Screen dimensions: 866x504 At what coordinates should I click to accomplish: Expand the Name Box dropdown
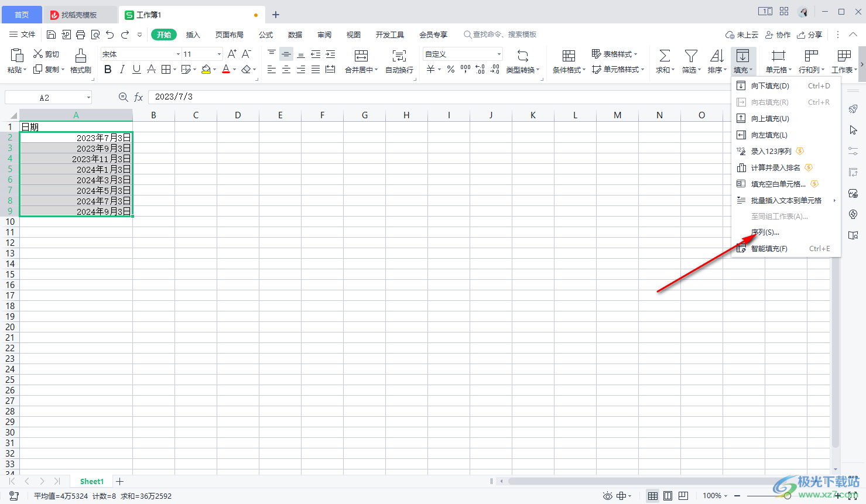[88, 98]
